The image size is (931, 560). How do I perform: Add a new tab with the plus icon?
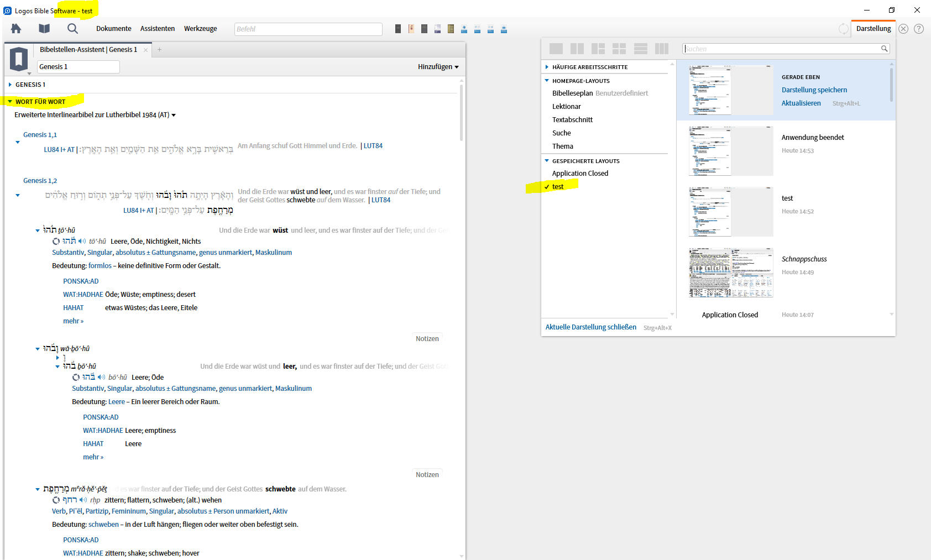(x=159, y=50)
